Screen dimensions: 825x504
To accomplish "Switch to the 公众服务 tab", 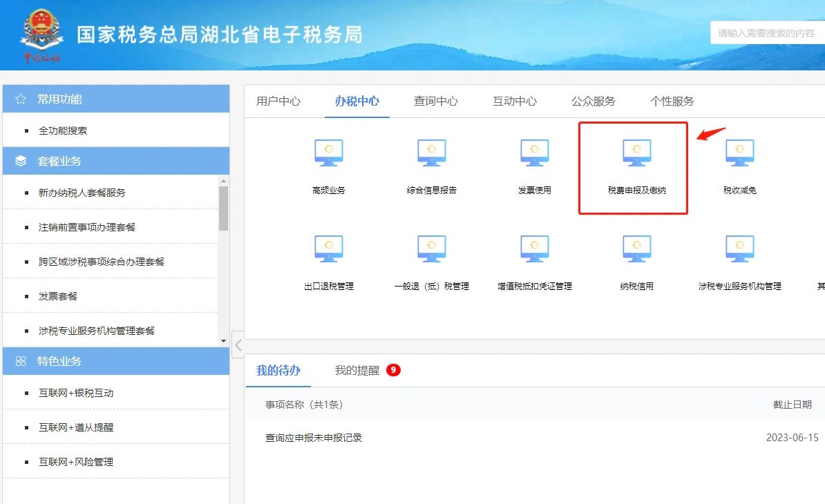I will [x=594, y=101].
